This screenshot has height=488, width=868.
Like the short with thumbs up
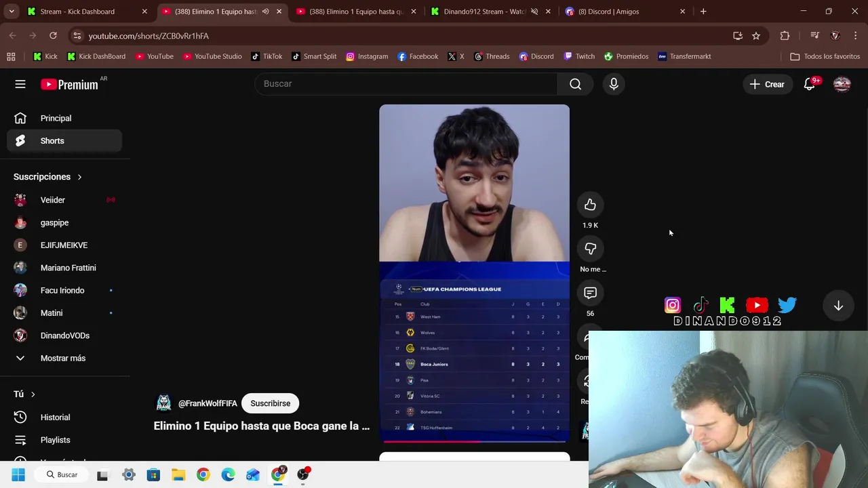coord(590,205)
